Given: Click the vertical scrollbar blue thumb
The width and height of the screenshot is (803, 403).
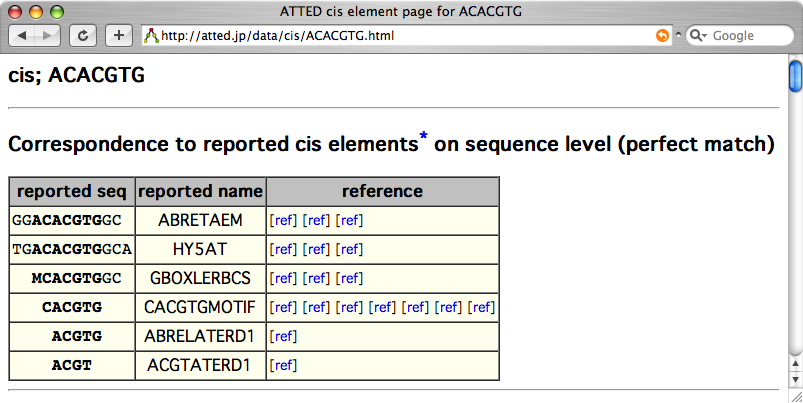Looking at the screenshot, I should [x=795, y=75].
